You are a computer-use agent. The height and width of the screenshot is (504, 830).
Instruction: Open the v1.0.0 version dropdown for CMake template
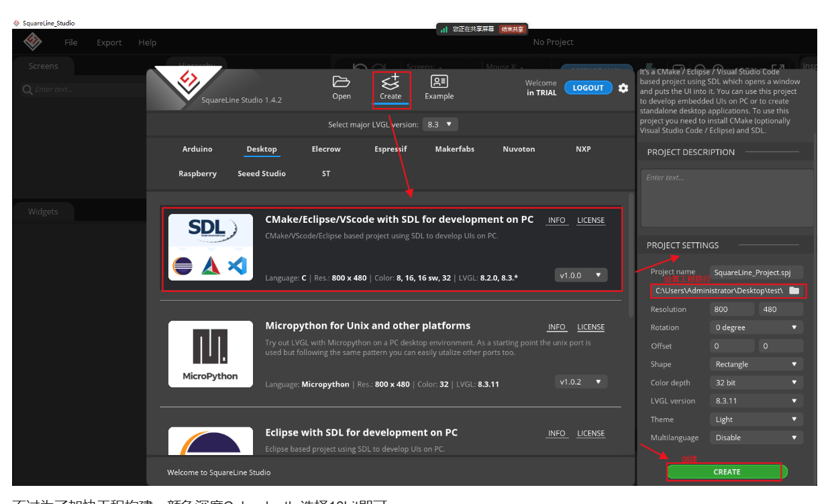pyautogui.click(x=581, y=275)
